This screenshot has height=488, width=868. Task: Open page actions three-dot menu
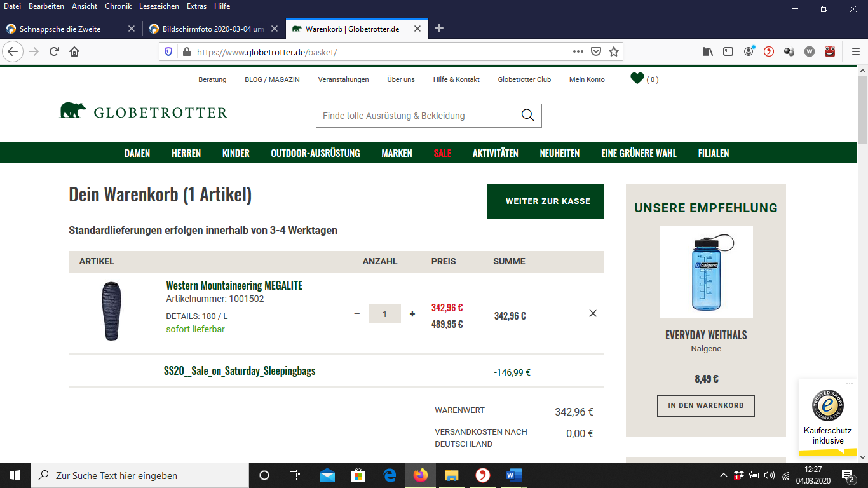[x=578, y=51]
